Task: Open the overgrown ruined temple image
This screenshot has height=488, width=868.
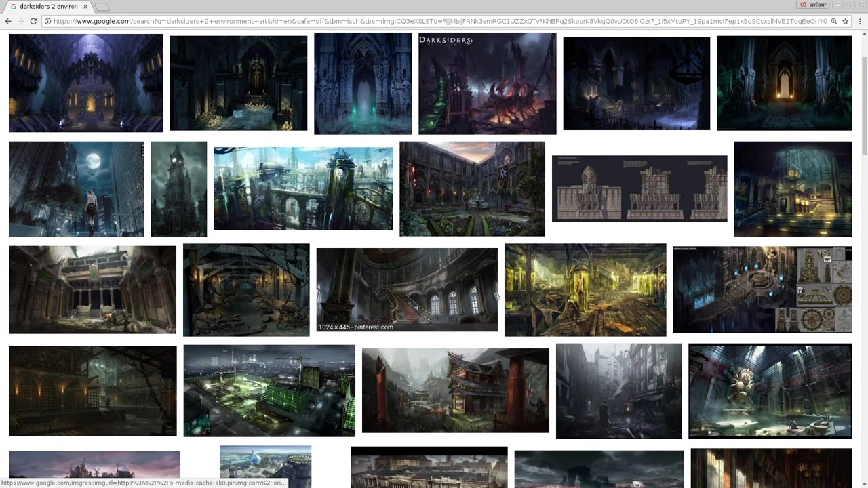Action: click(93, 290)
